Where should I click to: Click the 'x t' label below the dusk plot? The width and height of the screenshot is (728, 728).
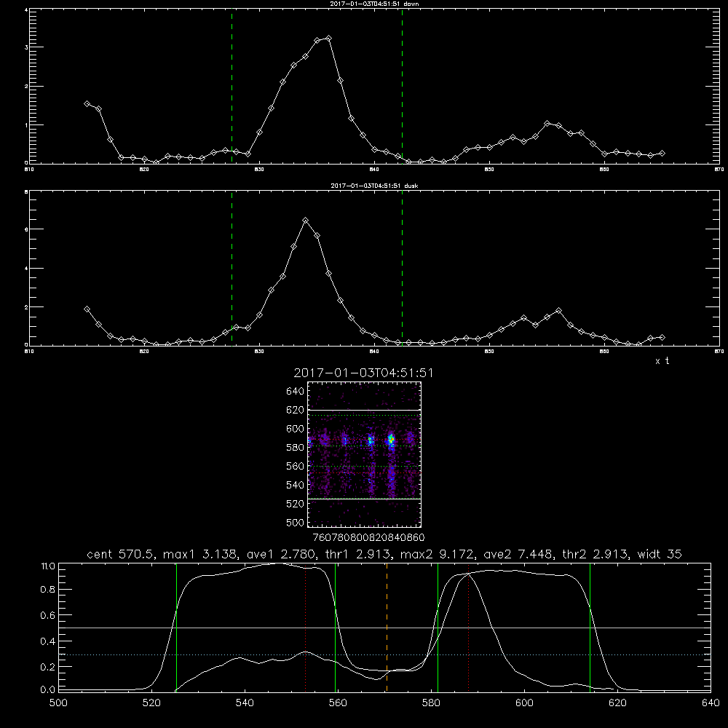tap(662, 361)
